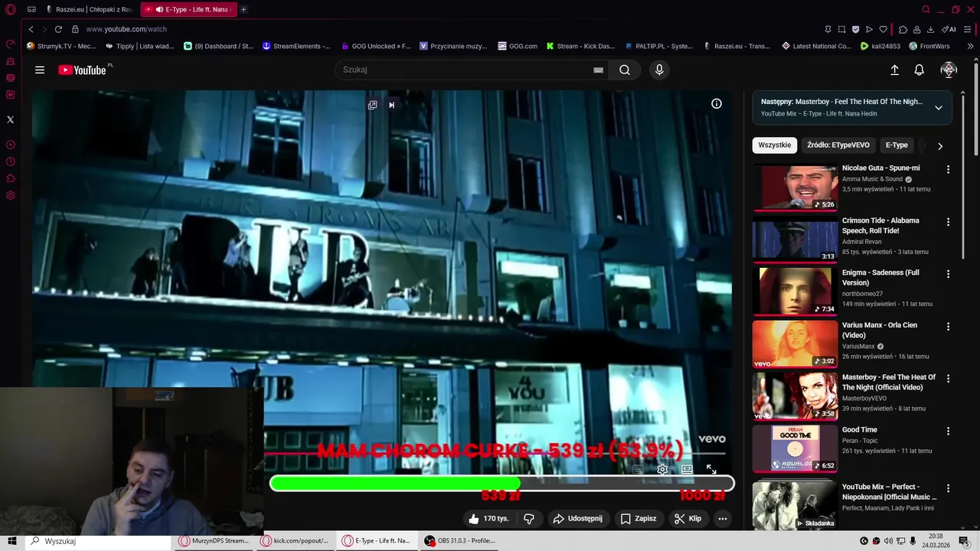This screenshot has width=980, height=551.
Task: Share video via Udostępnij button
Action: click(578, 519)
